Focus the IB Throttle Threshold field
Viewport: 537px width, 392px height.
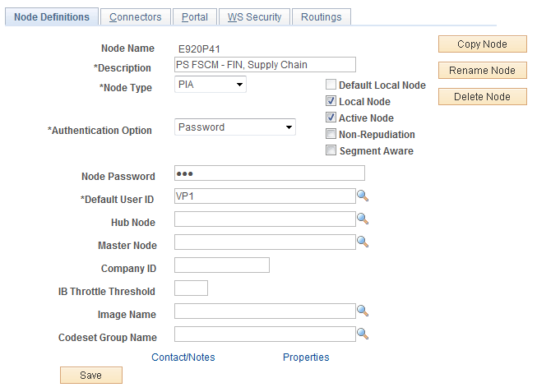(x=191, y=288)
